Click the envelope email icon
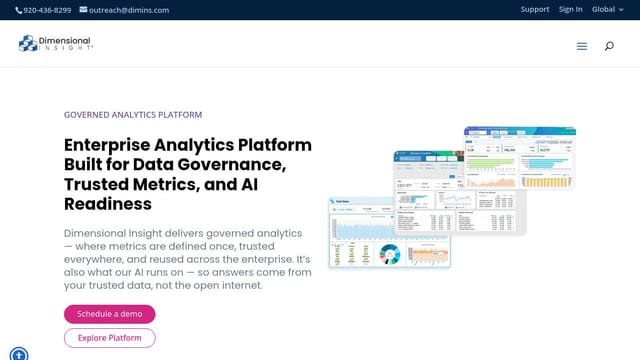 tap(83, 9)
